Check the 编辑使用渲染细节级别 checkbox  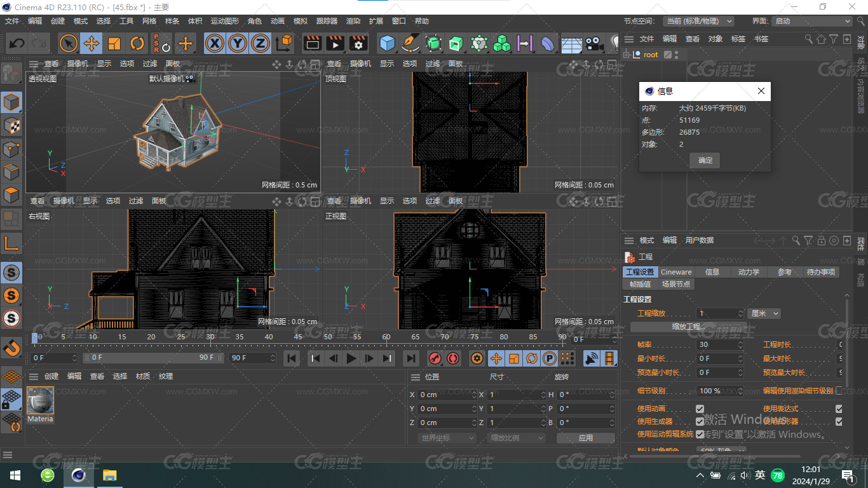839,390
